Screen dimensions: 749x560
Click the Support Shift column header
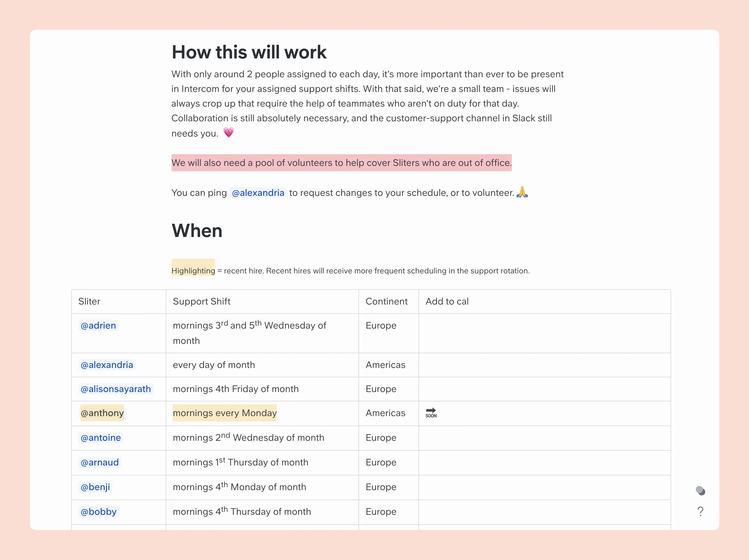coord(202,302)
